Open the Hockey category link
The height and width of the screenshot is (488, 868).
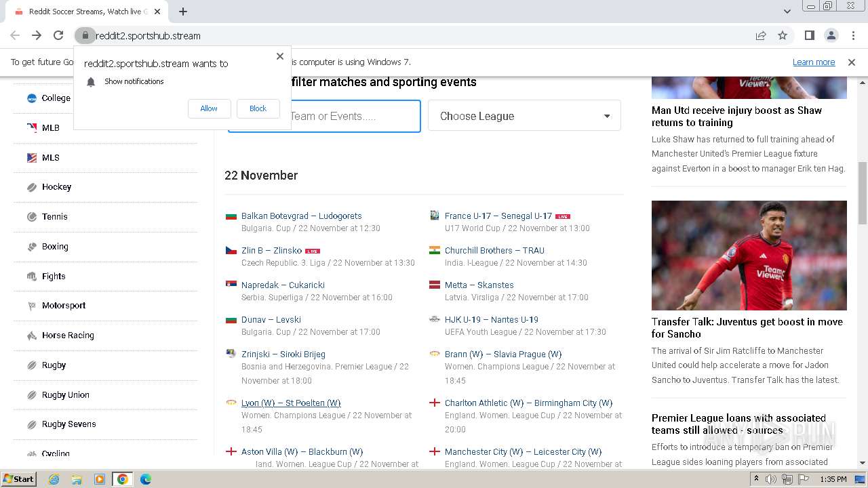[56, 186]
